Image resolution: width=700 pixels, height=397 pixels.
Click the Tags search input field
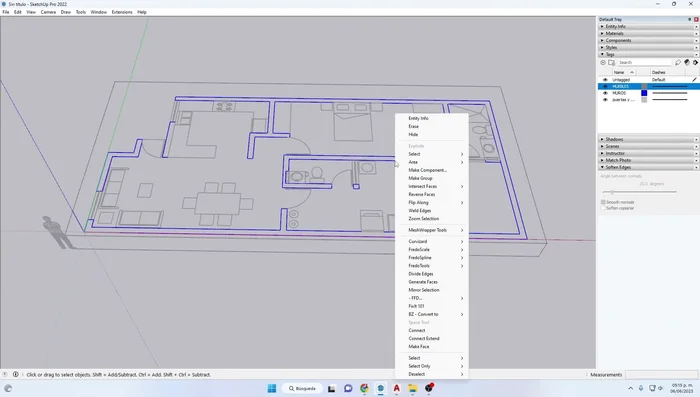(645, 63)
